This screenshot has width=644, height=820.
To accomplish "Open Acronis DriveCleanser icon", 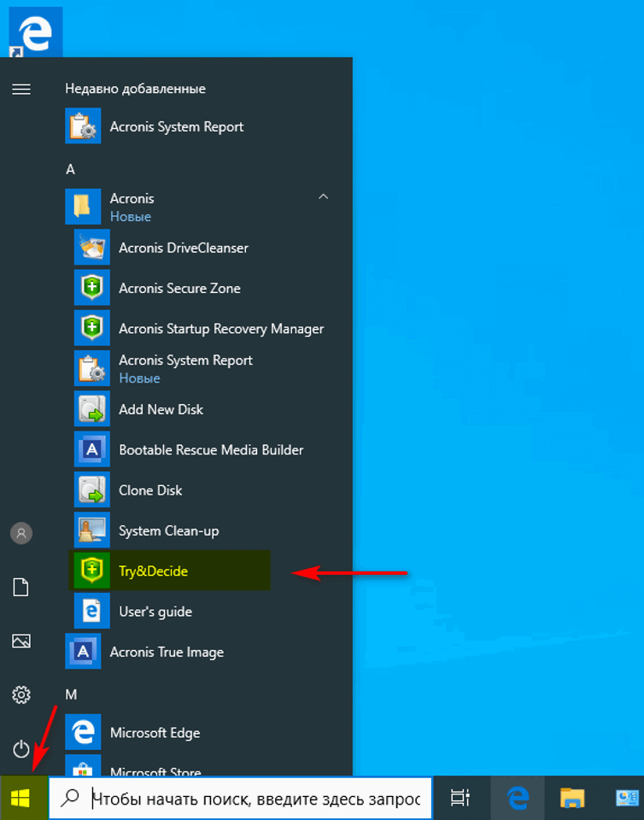I will pyautogui.click(x=92, y=247).
